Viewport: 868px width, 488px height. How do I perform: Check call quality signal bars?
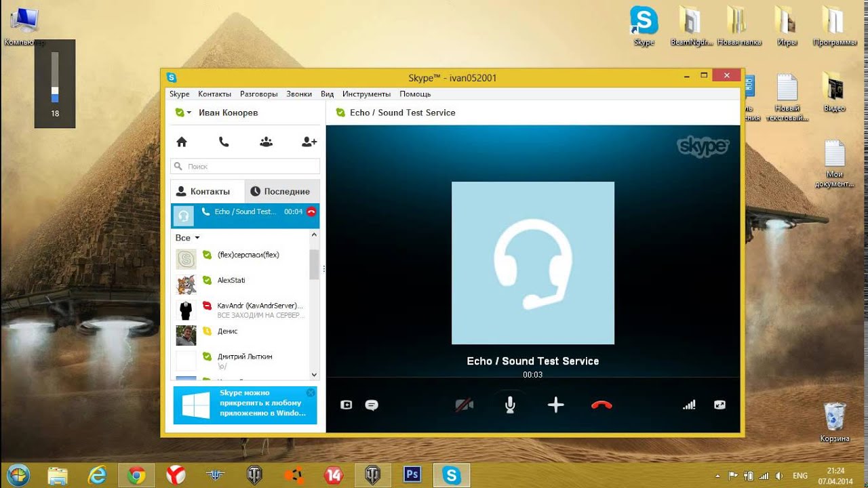pyautogui.click(x=689, y=405)
